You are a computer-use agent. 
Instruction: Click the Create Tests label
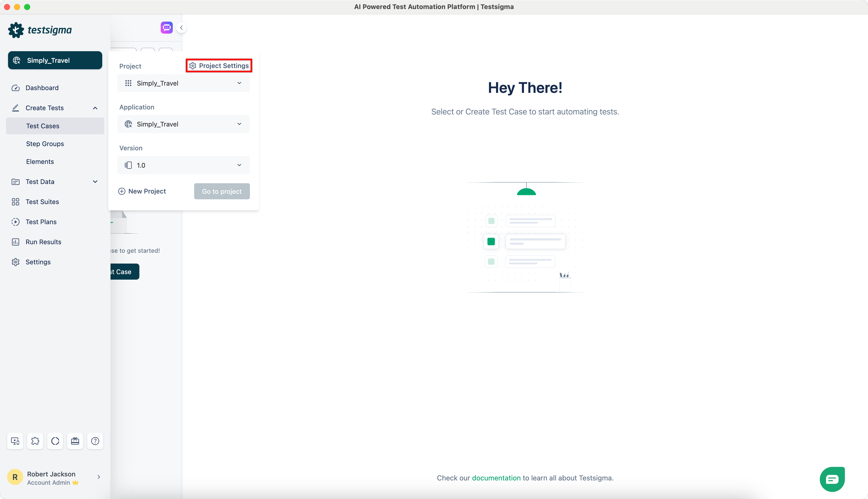click(x=44, y=108)
